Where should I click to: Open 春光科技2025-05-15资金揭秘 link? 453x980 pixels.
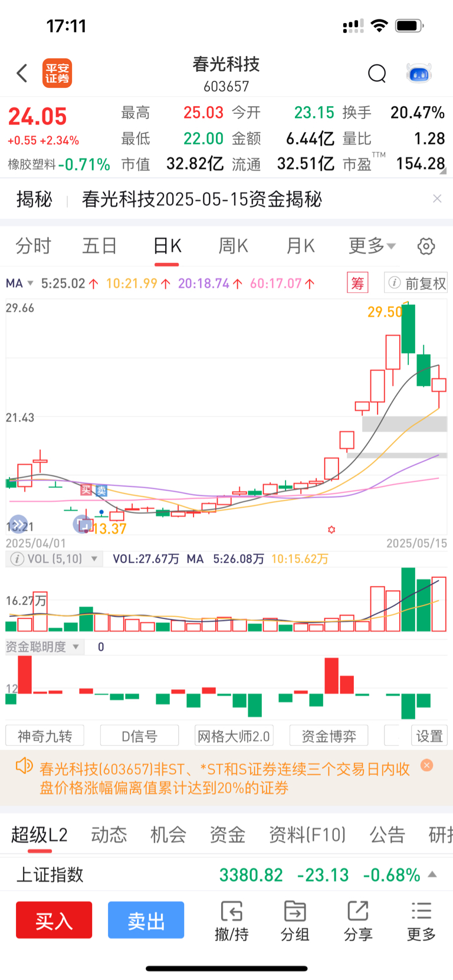(x=202, y=199)
